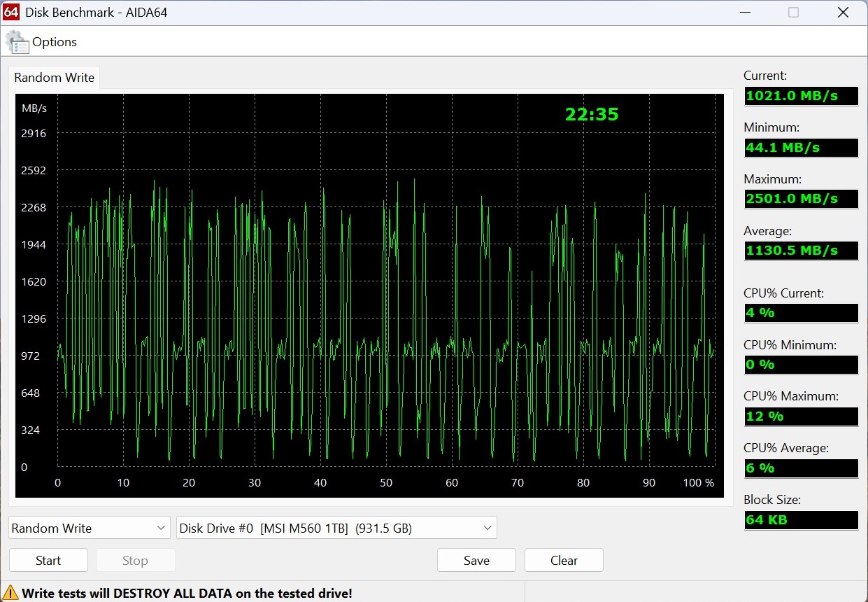Open the Disk Drive #0 selection dropdown
868x602 pixels.
(336, 528)
